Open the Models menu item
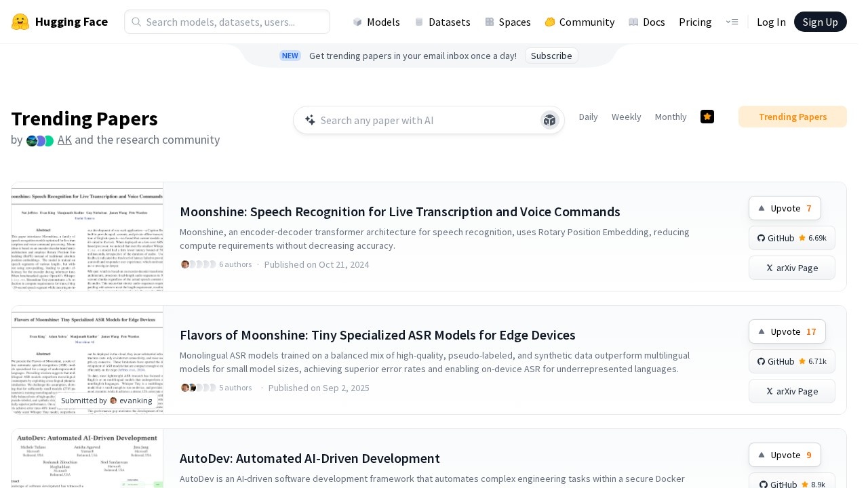The image size is (868, 488). tap(376, 22)
